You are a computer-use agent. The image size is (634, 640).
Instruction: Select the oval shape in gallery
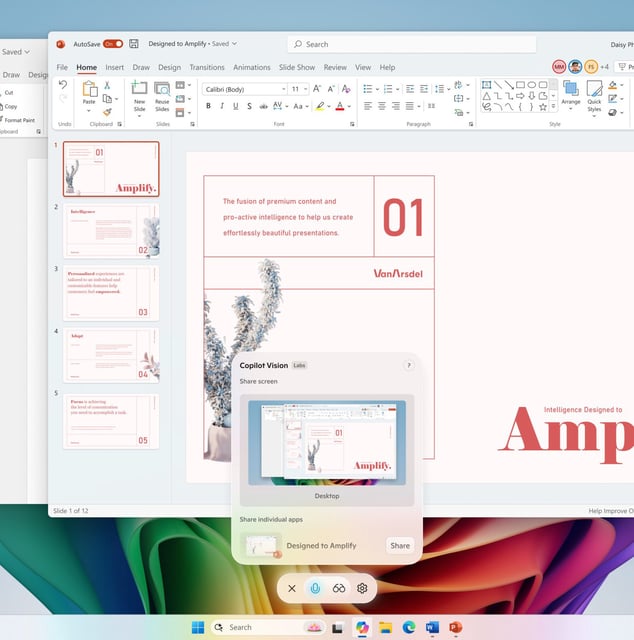[532, 85]
